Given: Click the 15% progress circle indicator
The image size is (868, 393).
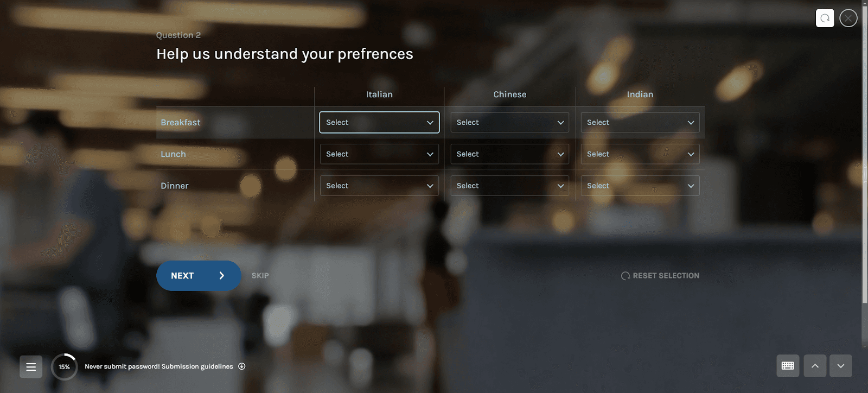Looking at the screenshot, I should [x=64, y=367].
